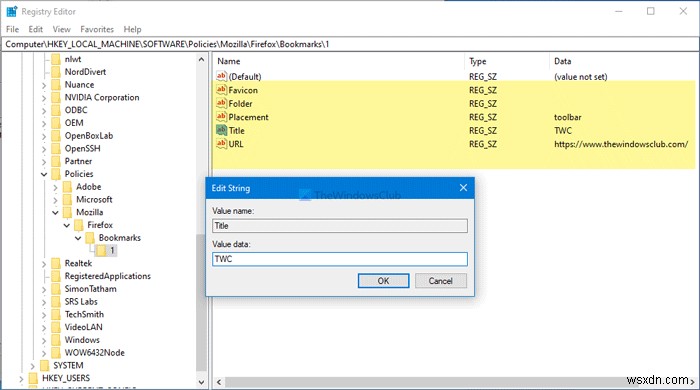The height and width of the screenshot is (390, 700).
Task: Expand the SYSTEM tree node
Action: [32, 366]
